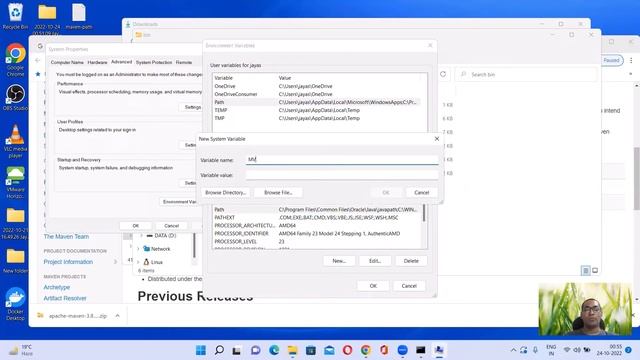Open the VMware Horizon desktop shortcut

click(15, 182)
